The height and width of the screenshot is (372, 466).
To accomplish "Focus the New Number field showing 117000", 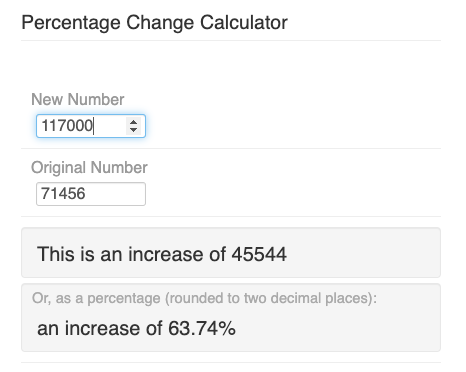I will click(91, 126).
